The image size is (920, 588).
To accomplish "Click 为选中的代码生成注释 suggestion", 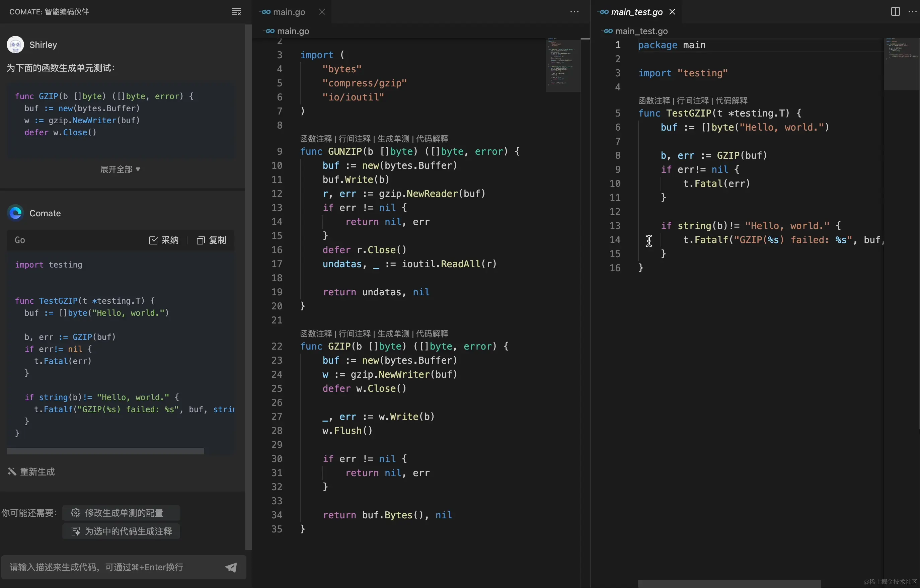I will (x=122, y=531).
